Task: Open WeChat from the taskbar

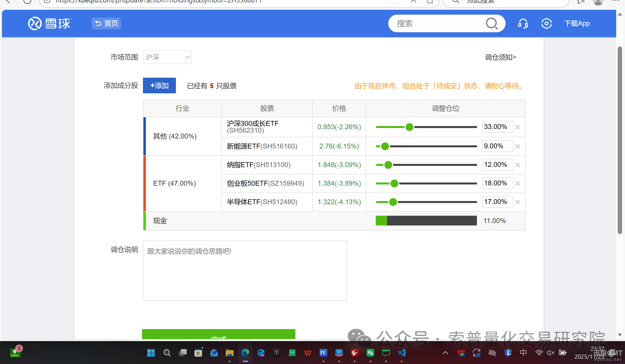Action: pyautogui.click(x=370, y=353)
